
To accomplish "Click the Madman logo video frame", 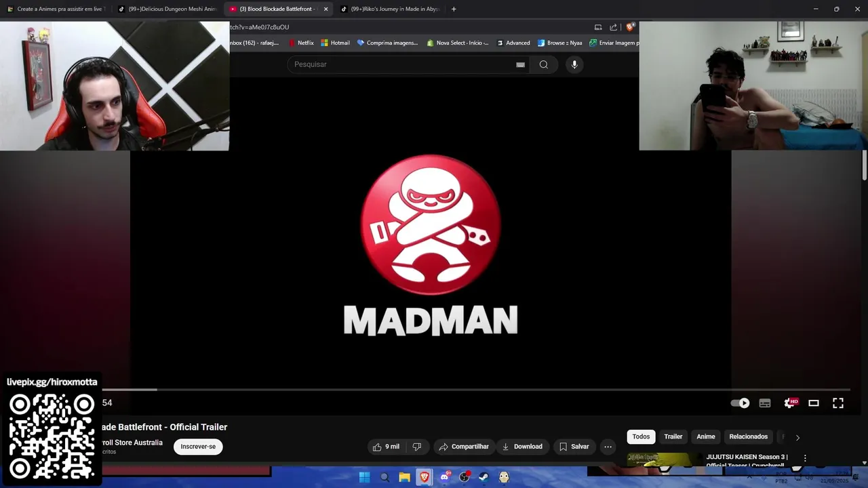I will click(431, 244).
